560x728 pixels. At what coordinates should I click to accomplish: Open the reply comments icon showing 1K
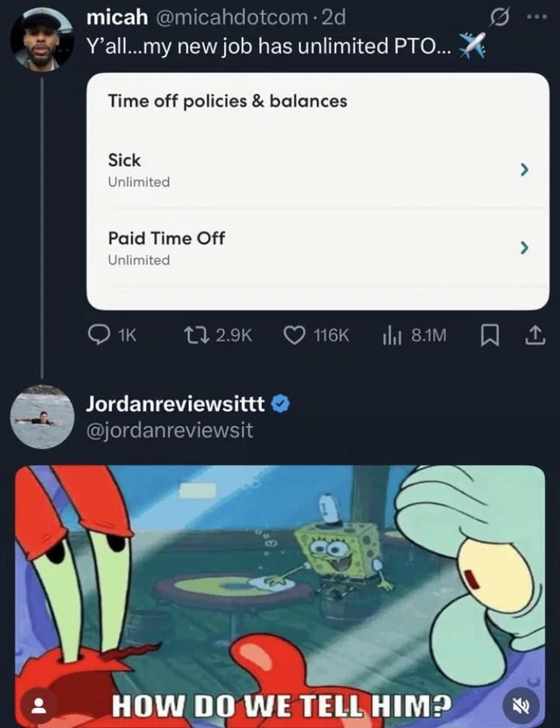[x=112, y=335]
